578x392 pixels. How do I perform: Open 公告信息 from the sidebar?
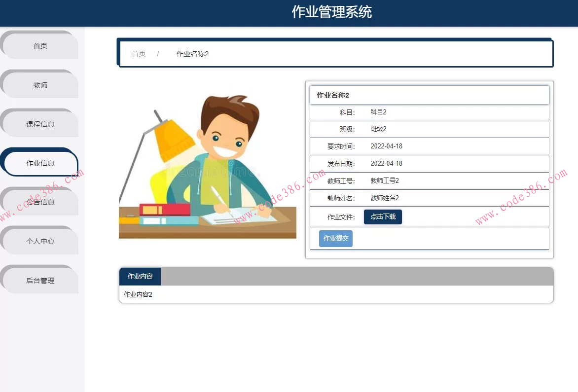click(x=39, y=202)
